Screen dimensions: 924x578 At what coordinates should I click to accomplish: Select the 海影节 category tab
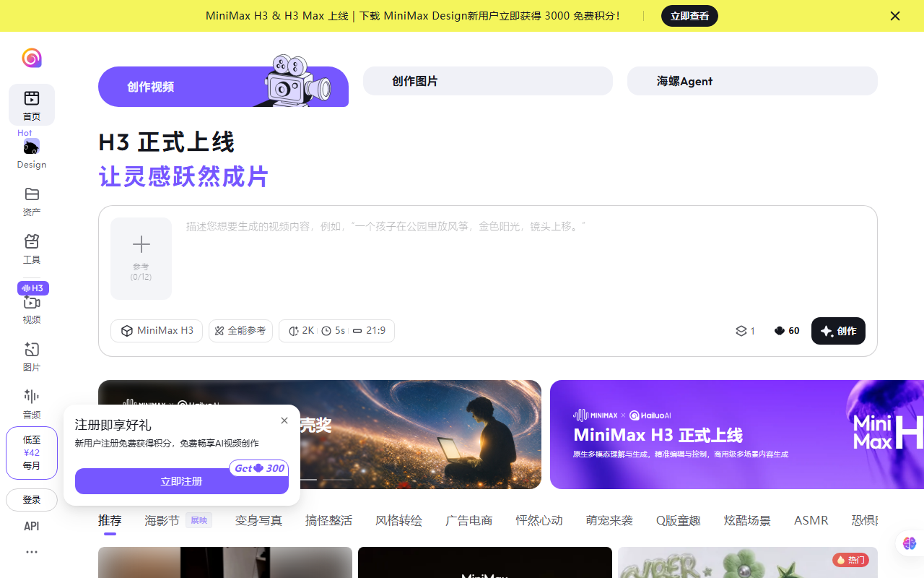pos(178,520)
